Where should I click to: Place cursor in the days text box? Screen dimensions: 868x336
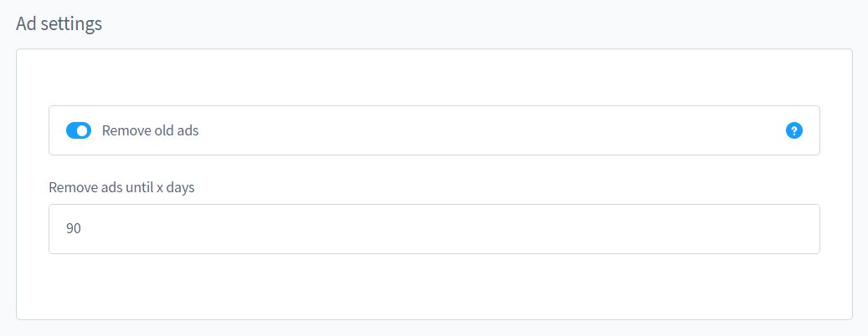434,228
